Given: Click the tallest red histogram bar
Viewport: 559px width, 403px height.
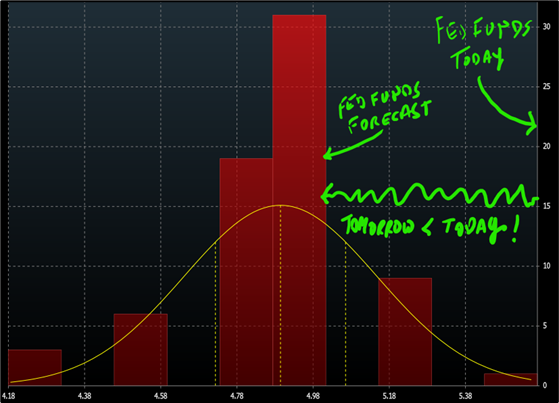Looking at the screenshot, I should [299, 200].
